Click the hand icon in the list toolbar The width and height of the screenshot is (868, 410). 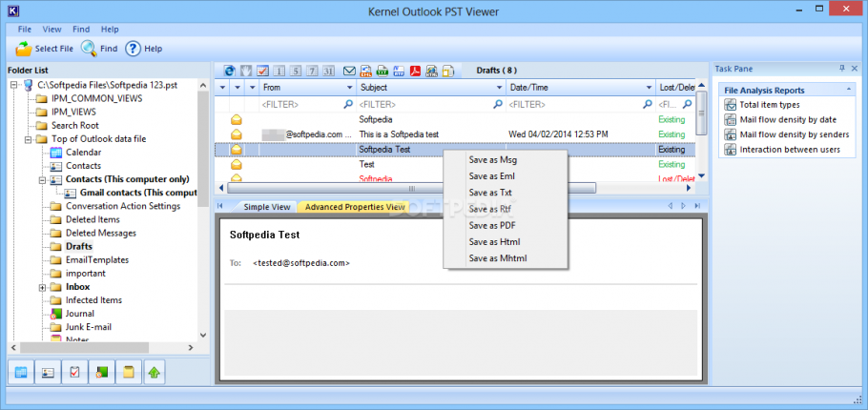point(246,71)
